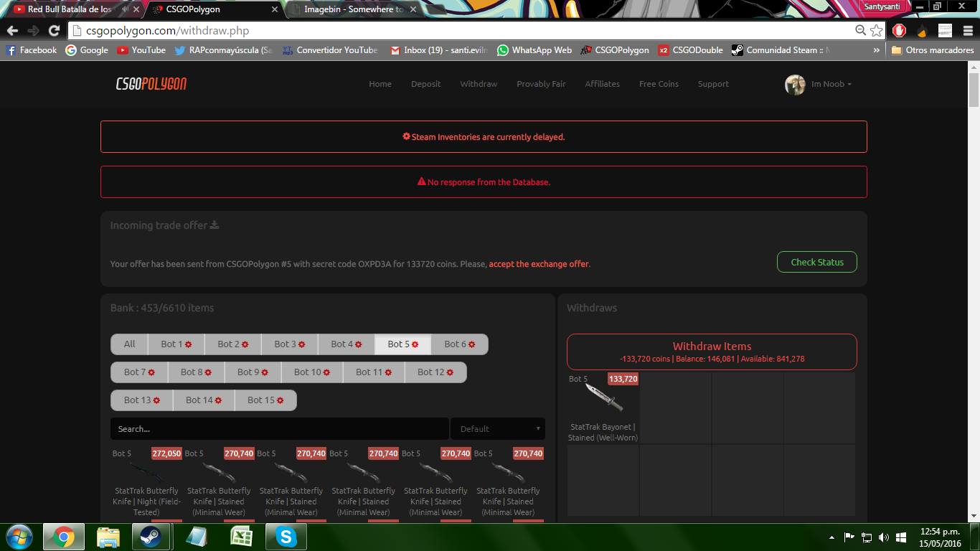Click the mute speaker icon on the Red Bull tab
The width and height of the screenshot is (980, 551).
click(126, 9)
